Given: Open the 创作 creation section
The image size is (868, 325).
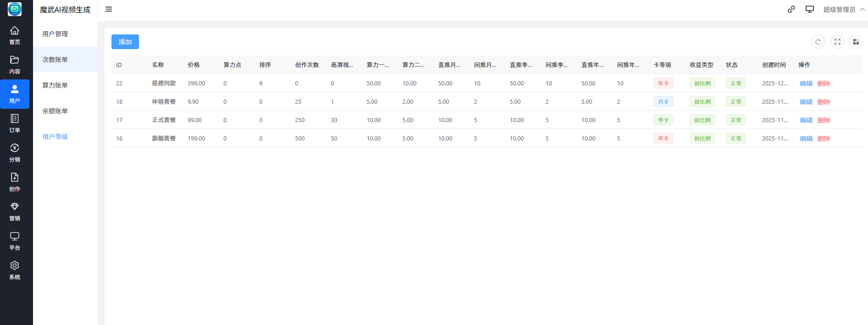Looking at the screenshot, I should (15, 182).
